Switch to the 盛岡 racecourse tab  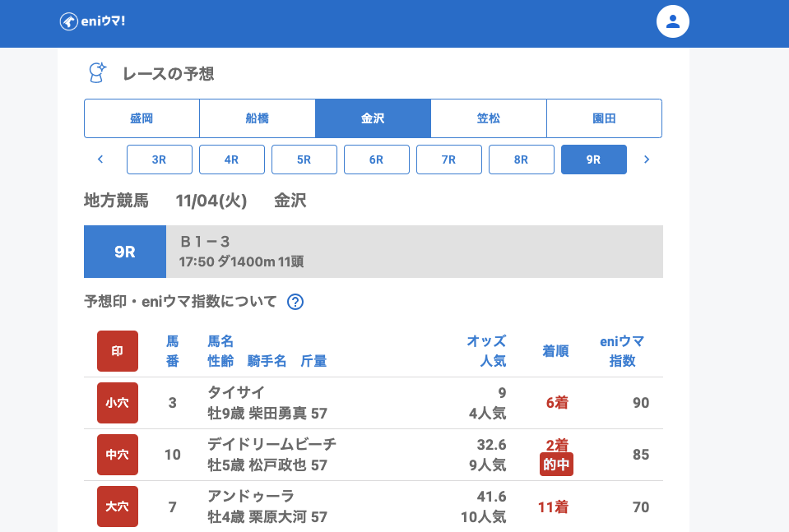point(142,118)
